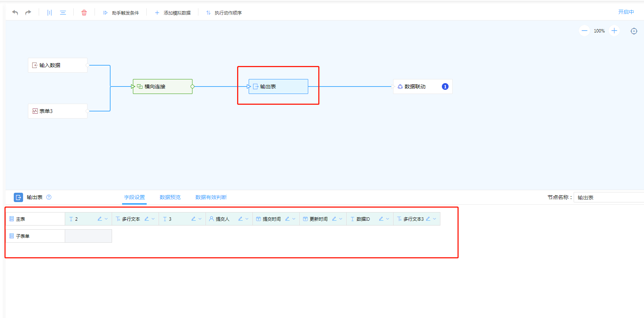Click the horizontal align icon in toolbar
The height and width of the screenshot is (318, 644).
click(x=63, y=13)
